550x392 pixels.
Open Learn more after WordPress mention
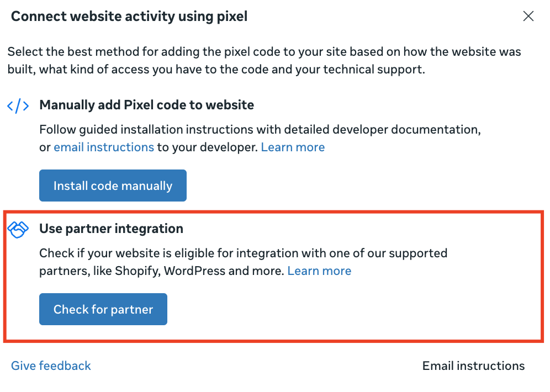click(319, 271)
